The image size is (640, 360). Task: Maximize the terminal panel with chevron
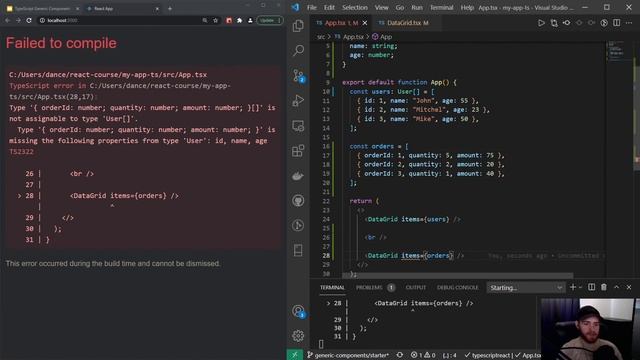[x=616, y=287]
